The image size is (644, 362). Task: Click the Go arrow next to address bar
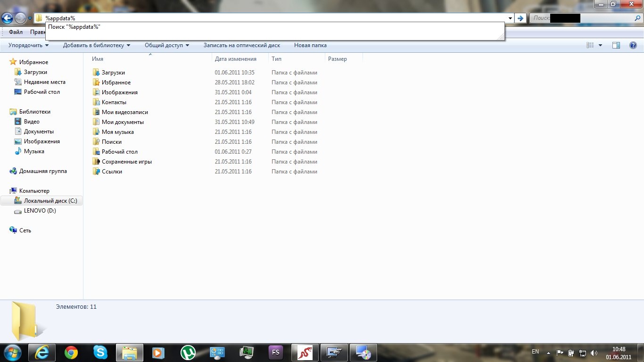pos(520,18)
